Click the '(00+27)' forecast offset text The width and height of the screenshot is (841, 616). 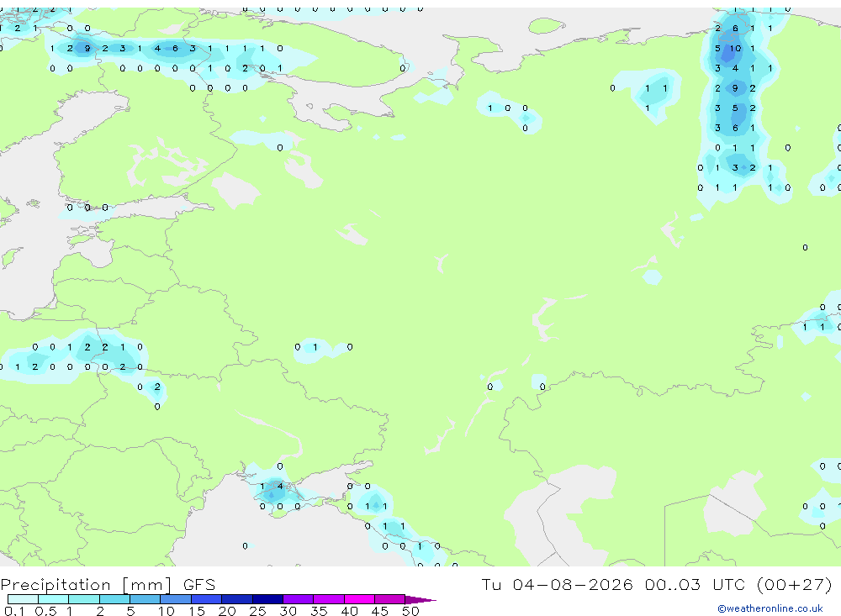[795, 584]
